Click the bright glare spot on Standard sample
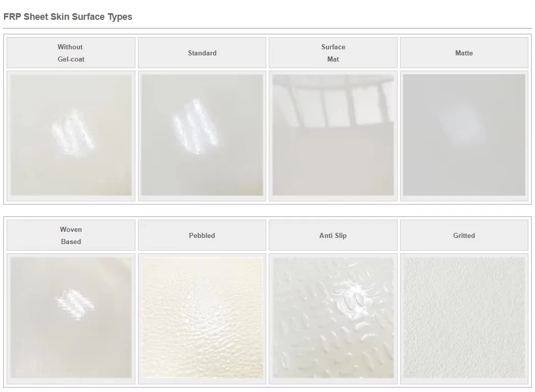The width and height of the screenshot is (535, 392). (195, 127)
